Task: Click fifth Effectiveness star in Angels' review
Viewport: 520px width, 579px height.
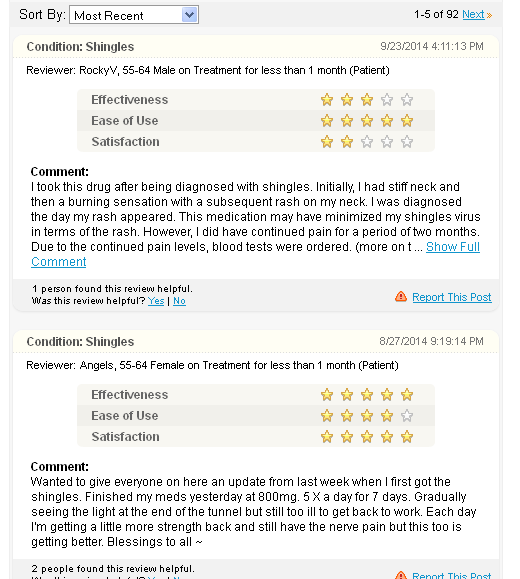Action: [x=407, y=395]
